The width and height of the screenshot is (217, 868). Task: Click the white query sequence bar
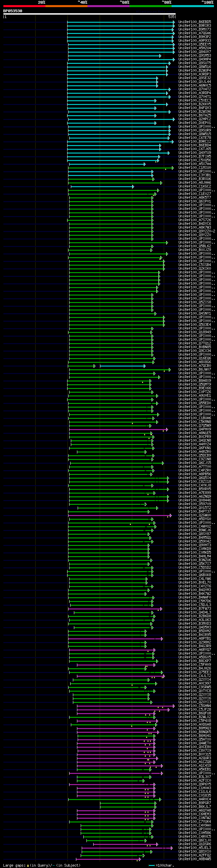click(x=89, y=14)
